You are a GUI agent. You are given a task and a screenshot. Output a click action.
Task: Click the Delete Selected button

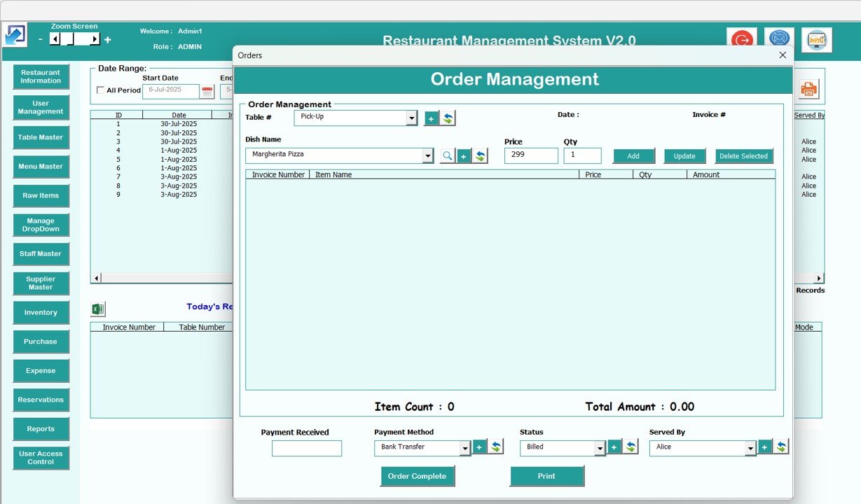pos(744,156)
